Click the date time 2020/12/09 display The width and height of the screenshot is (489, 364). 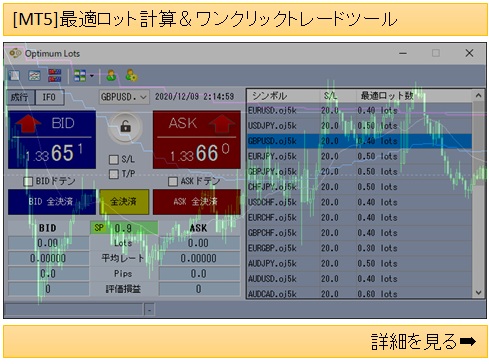(x=195, y=97)
